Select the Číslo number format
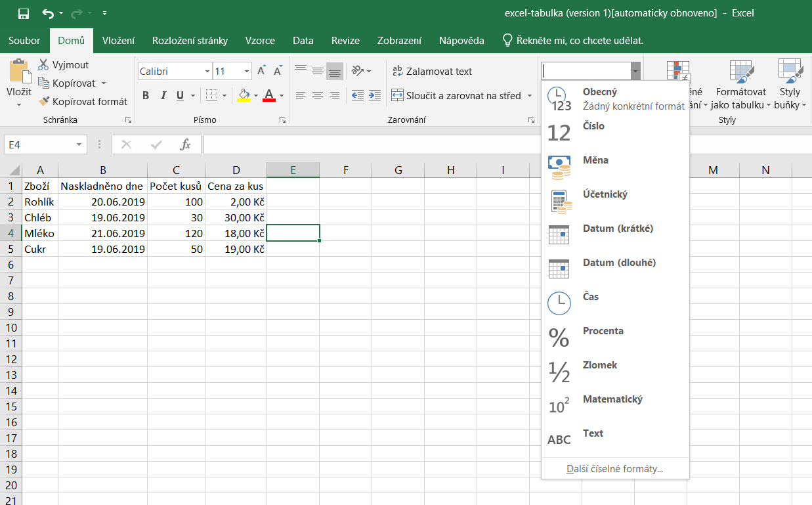Image resolution: width=812 pixels, height=505 pixels. [615, 132]
